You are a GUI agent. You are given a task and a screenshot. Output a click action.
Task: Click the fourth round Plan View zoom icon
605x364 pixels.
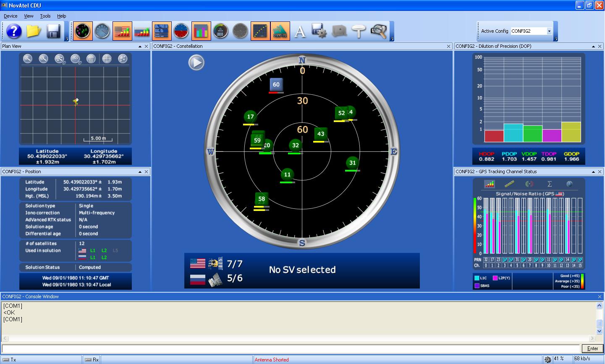click(x=75, y=59)
